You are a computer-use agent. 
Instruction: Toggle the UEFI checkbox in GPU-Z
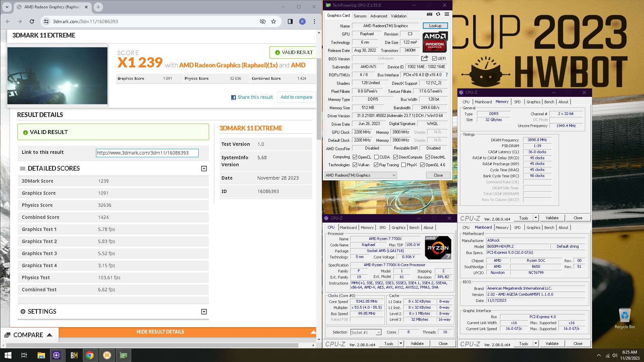[x=434, y=58]
